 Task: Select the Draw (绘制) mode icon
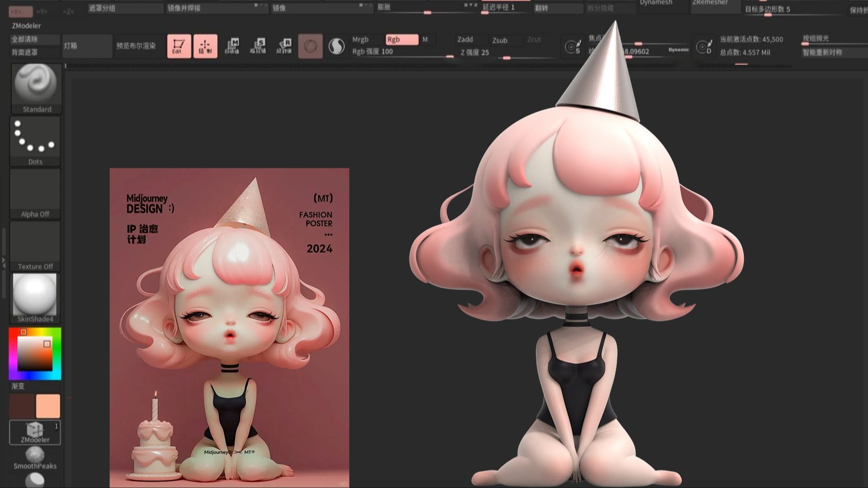pyautogui.click(x=205, y=46)
